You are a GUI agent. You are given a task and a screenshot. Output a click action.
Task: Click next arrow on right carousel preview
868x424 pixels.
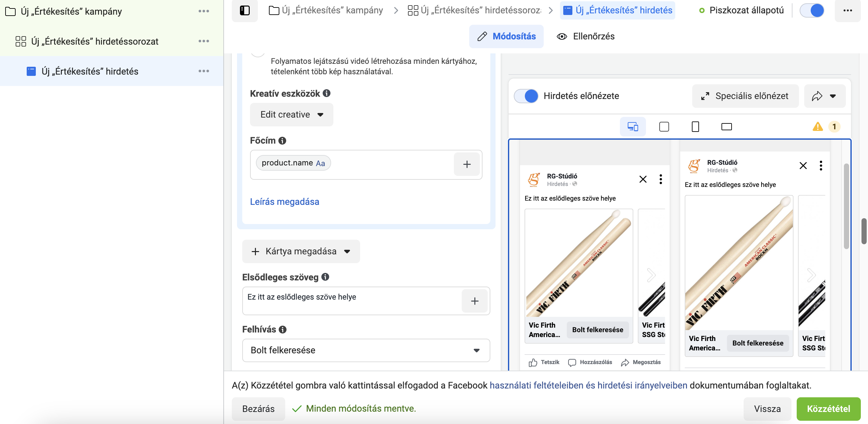811,275
